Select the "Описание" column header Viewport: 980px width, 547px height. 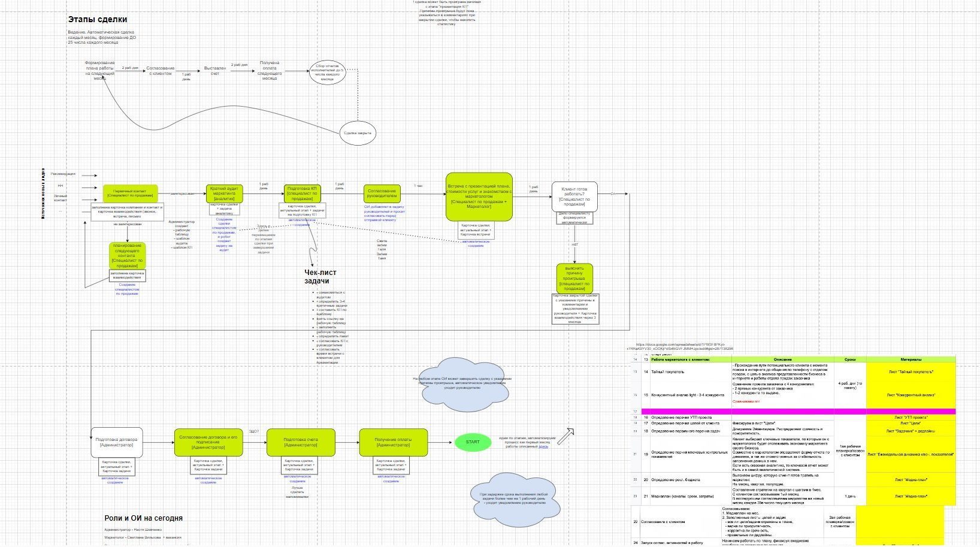tap(782, 359)
